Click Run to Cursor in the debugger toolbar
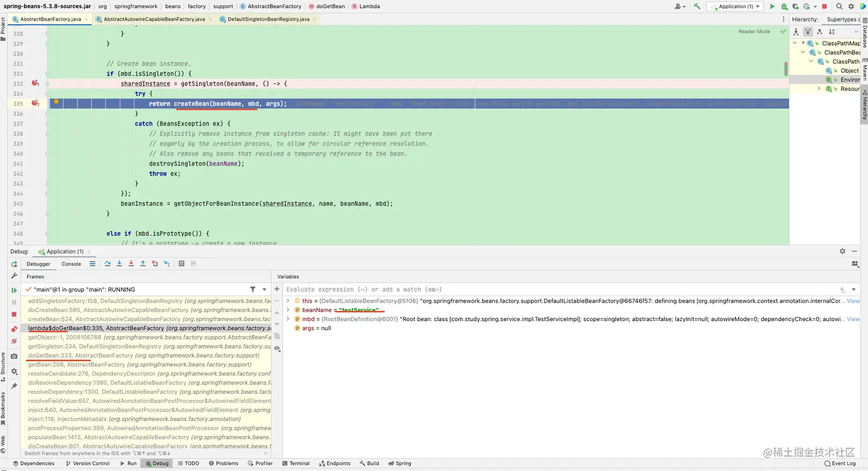The width and height of the screenshot is (868, 471). [x=166, y=264]
